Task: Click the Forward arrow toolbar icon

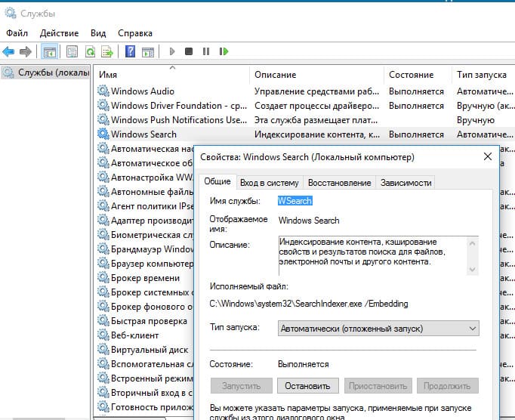Action: [25, 51]
